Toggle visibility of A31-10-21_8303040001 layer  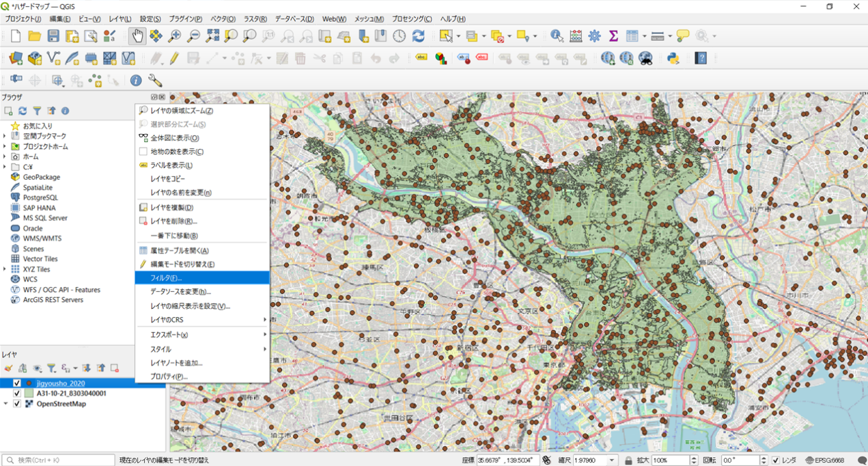point(17,394)
